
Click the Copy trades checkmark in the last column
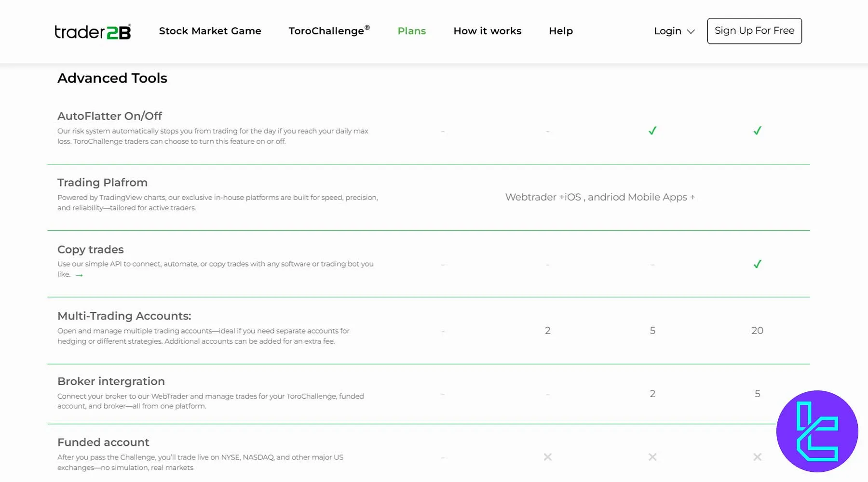pyautogui.click(x=757, y=264)
